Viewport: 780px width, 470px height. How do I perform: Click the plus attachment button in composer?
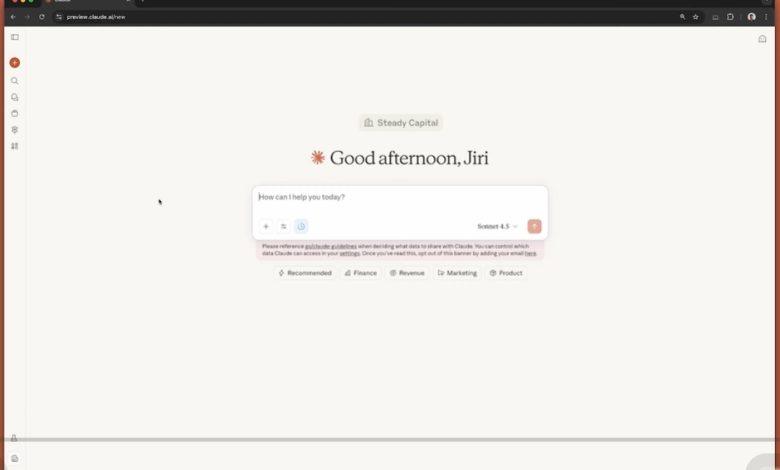coord(266,226)
